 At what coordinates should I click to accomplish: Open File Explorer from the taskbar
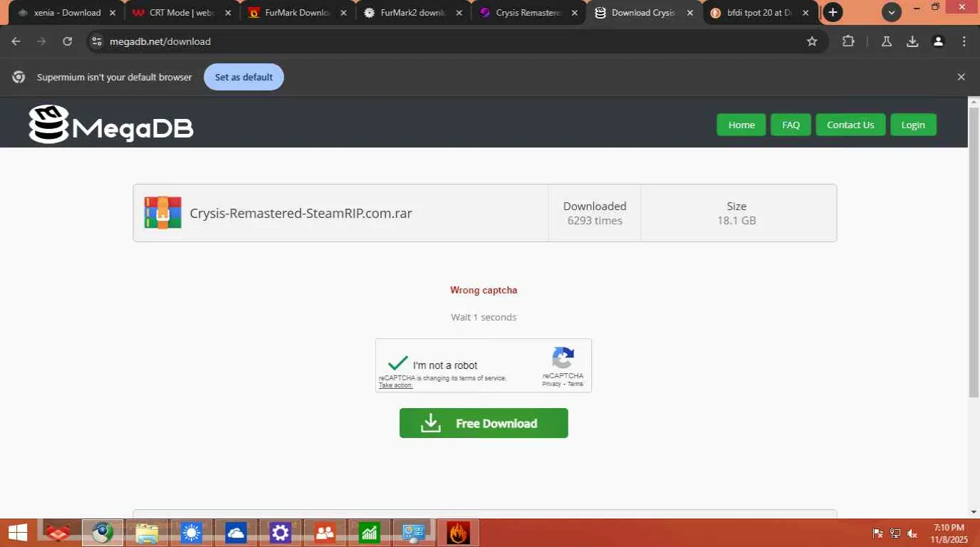147,533
